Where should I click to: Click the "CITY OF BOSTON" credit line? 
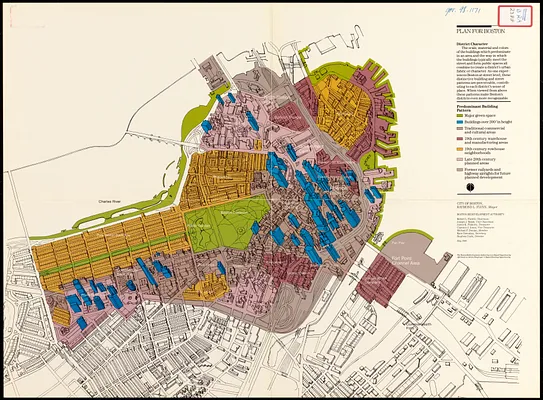point(469,204)
